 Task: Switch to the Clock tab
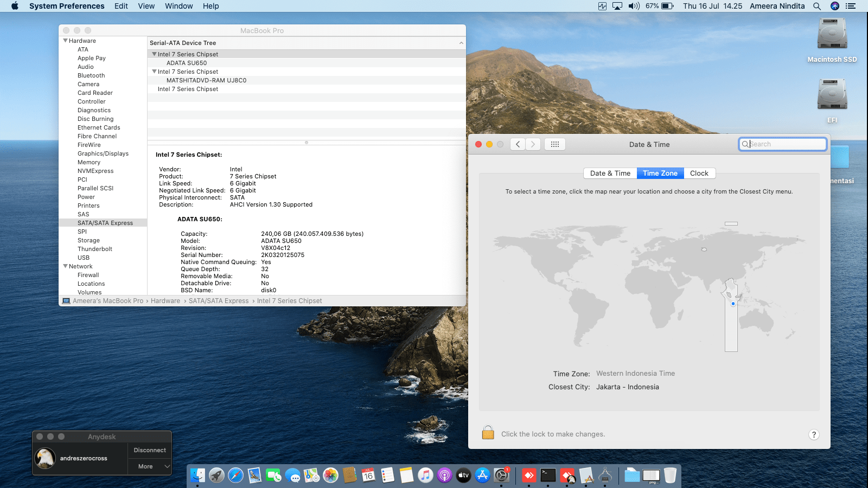[x=699, y=174]
